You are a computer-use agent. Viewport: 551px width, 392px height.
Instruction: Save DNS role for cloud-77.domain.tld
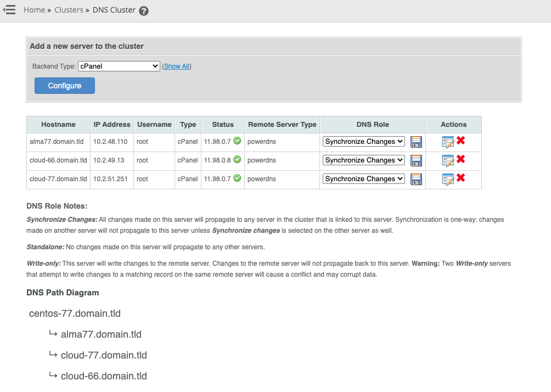coord(416,179)
